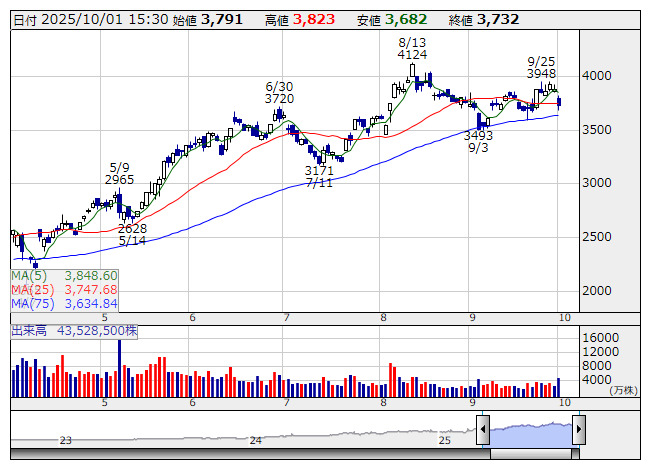Click the 出来高 43,528,500株 volume label
This screenshot has height=470, width=653.
[74, 331]
